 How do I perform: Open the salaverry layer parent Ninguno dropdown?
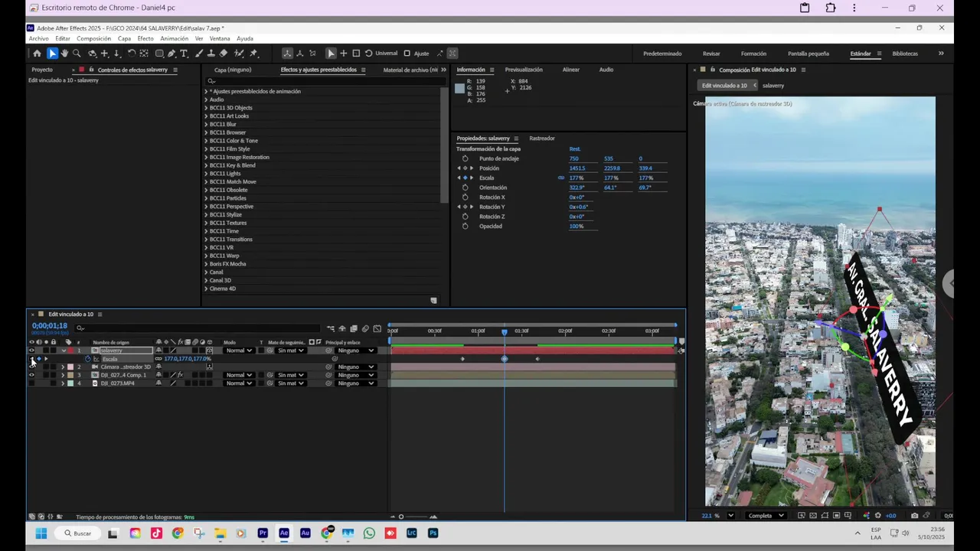coord(355,350)
